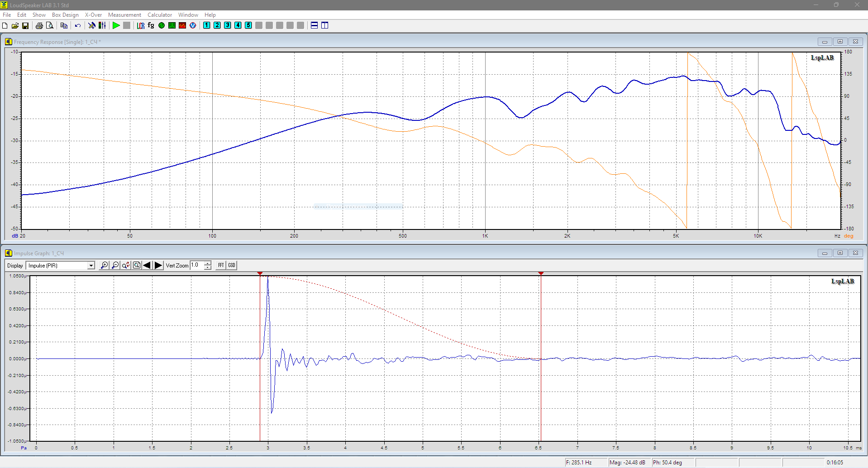The height and width of the screenshot is (468, 868).
Task: Toggle memory curve 1 button
Action: click(x=207, y=25)
